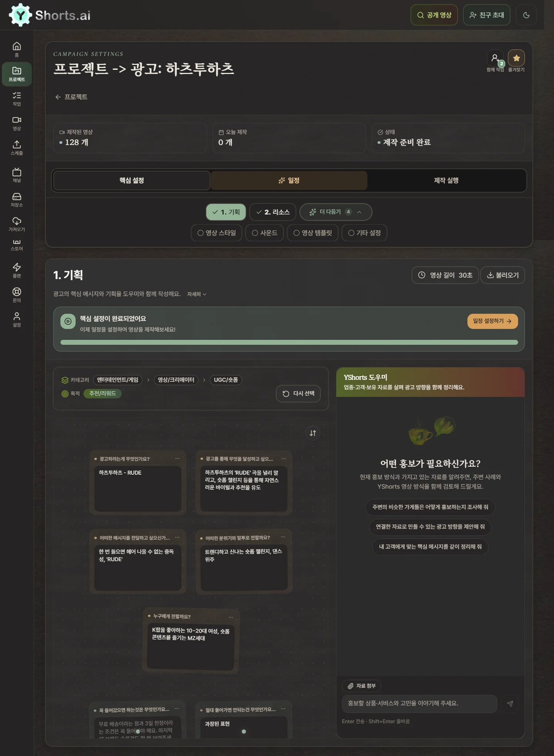
Task: Open the 영상/크리에이터 category chip
Action: pos(176,380)
